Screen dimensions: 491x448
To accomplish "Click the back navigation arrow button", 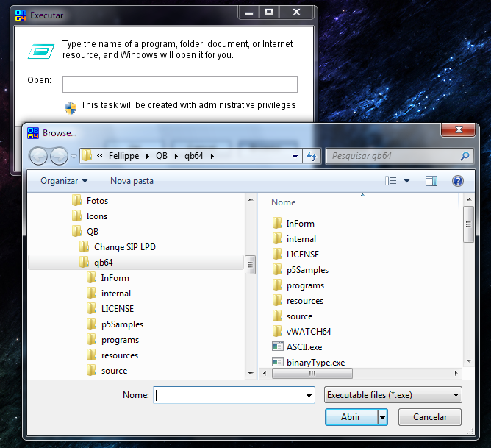I will point(38,156).
